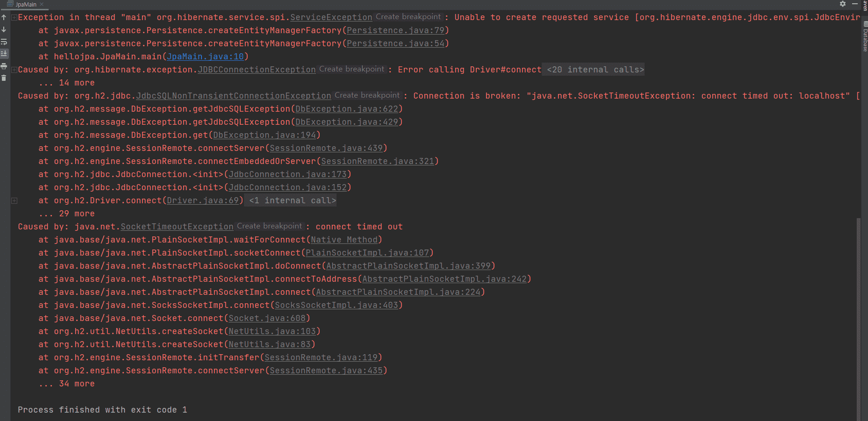Click the console vertical scrollbar
868x421 pixels.
pos(858,318)
